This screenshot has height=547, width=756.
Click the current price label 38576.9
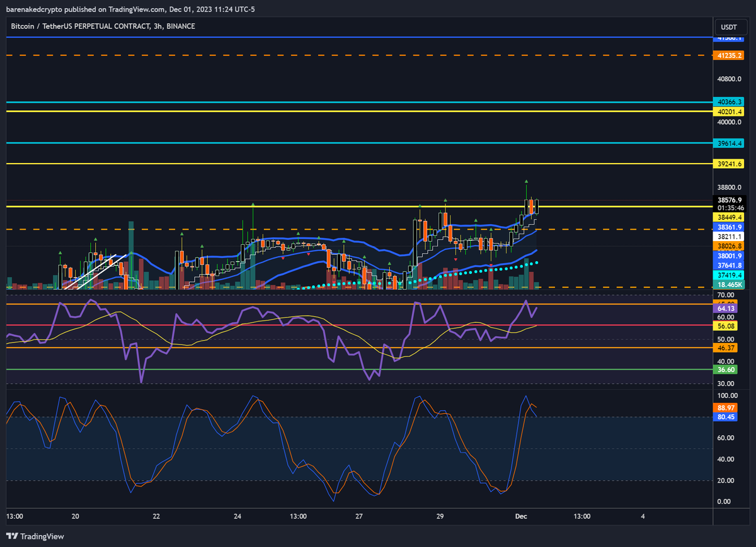tap(730, 200)
